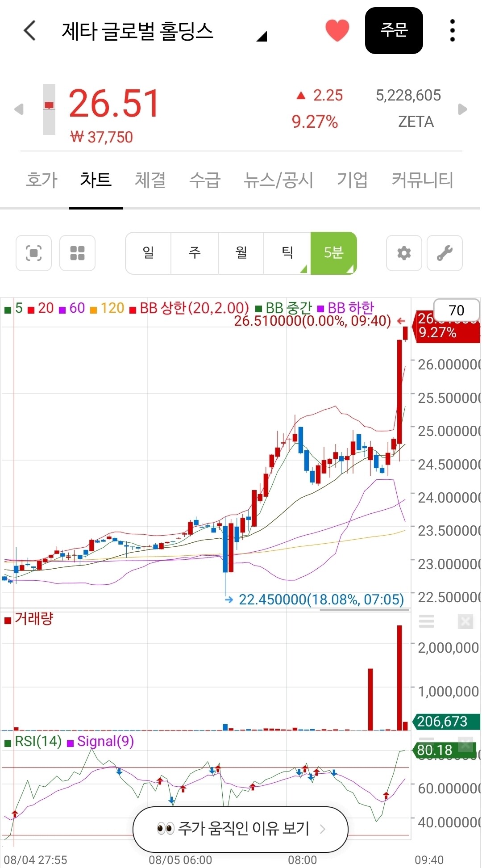Select the 틱 tick chart option

[x=287, y=253]
